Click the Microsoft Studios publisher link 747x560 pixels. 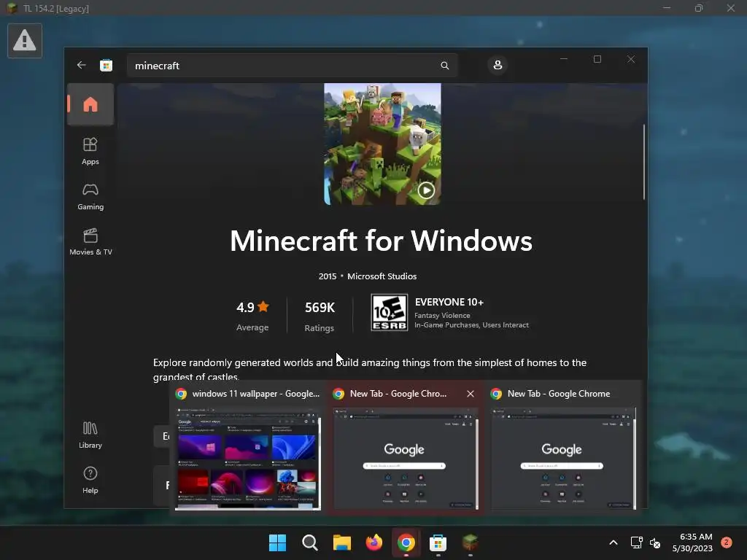click(x=382, y=276)
